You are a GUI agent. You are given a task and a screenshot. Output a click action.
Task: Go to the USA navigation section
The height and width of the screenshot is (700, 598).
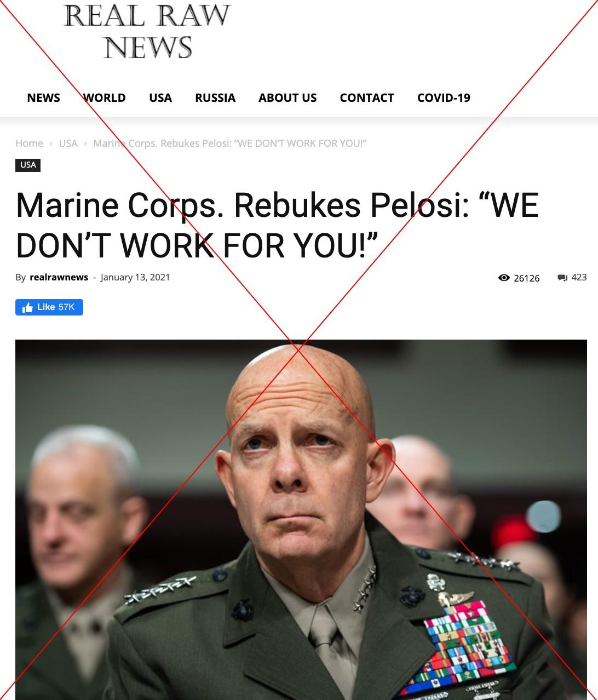point(160,98)
